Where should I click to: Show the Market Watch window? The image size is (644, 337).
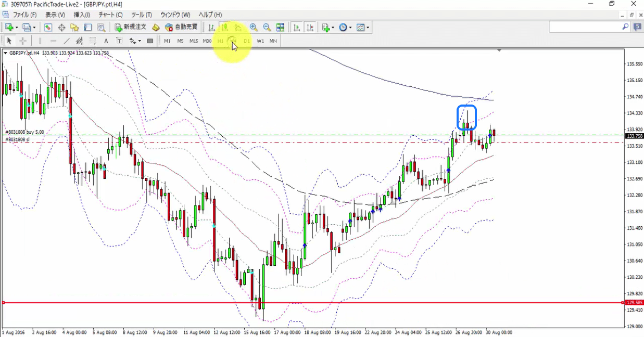[x=48, y=27]
